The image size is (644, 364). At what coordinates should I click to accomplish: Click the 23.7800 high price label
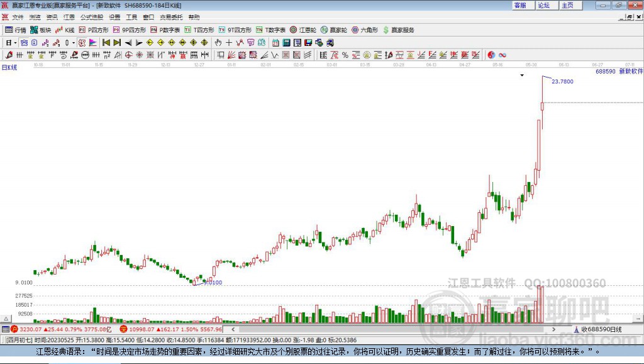(562, 81)
